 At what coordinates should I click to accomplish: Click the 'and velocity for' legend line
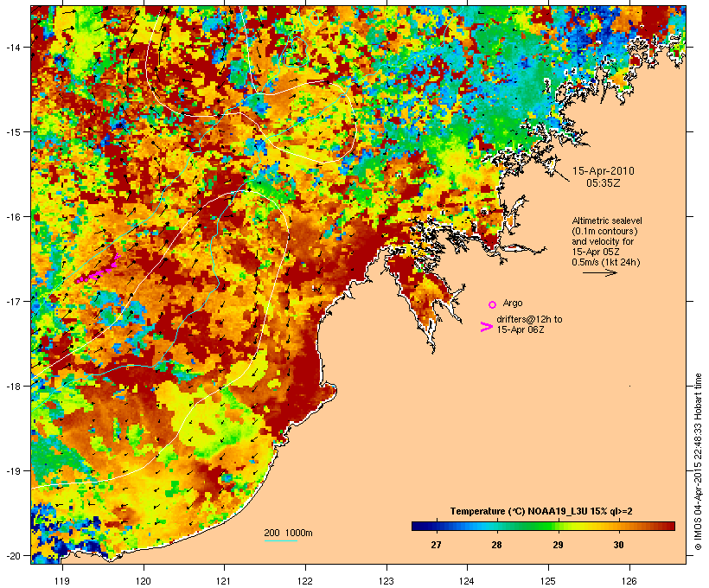click(603, 241)
